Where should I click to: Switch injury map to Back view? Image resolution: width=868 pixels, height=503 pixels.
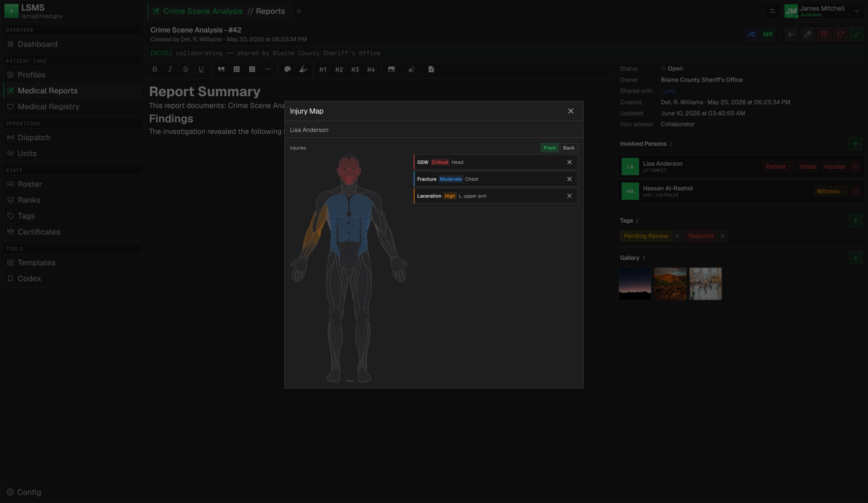(x=569, y=148)
